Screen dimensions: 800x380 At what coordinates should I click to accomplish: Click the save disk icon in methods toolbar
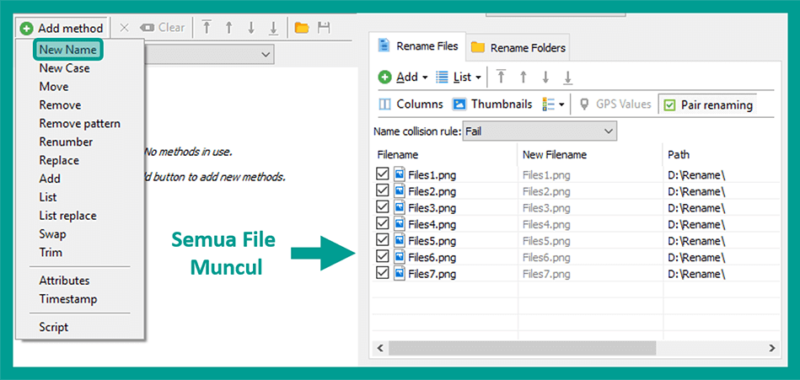click(x=323, y=28)
